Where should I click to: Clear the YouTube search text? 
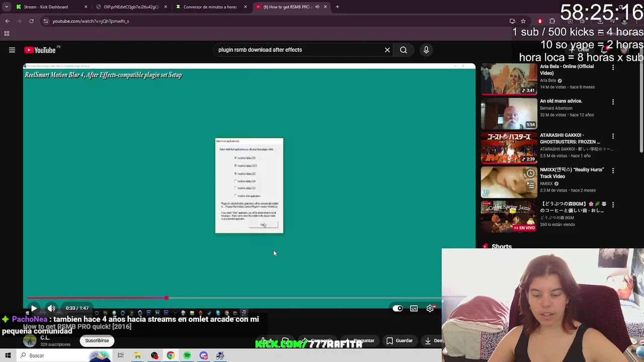[387, 50]
